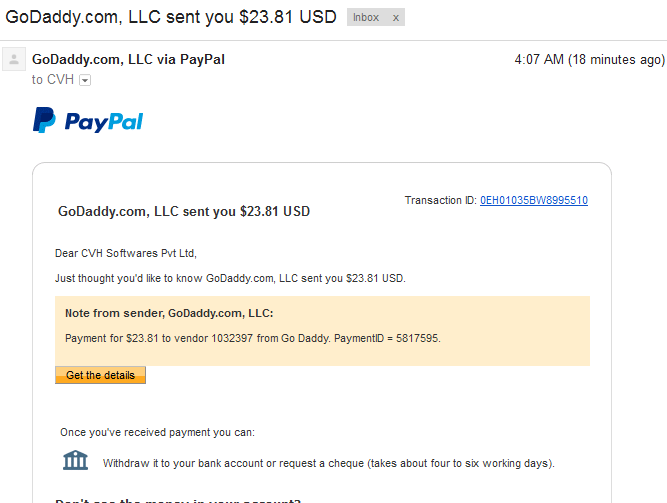Click the Get the details button
667x503 pixels.
point(100,375)
